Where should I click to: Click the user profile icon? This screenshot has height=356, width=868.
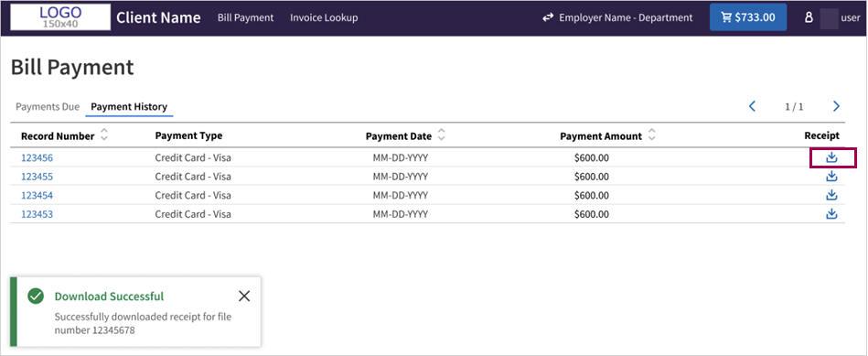tap(809, 17)
